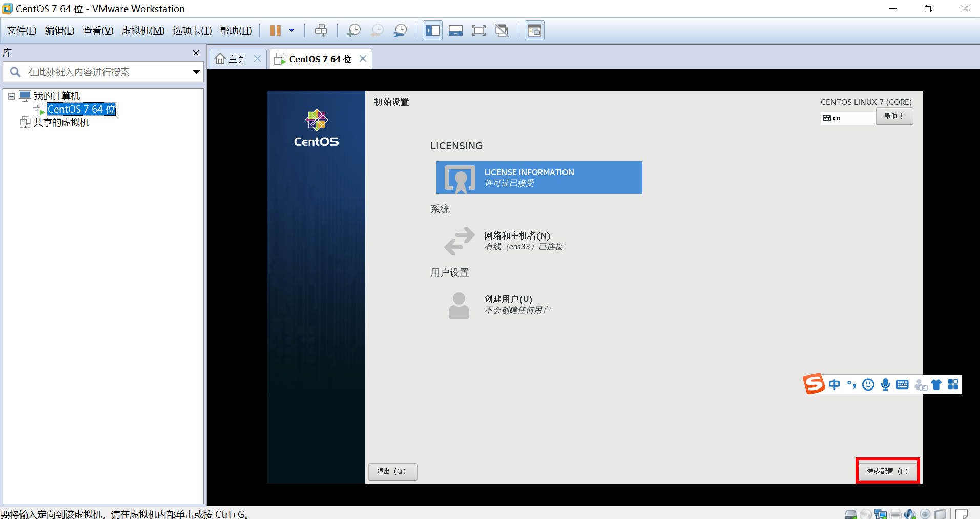The image size is (980, 519).
Task: Click the 初始设置 heading text
Action: tap(392, 102)
